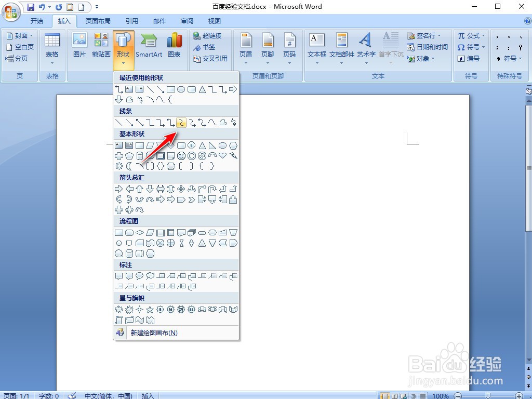The height and width of the screenshot is (399, 532).
Task: Switch to the Home (开始) tab
Action: [x=37, y=21]
